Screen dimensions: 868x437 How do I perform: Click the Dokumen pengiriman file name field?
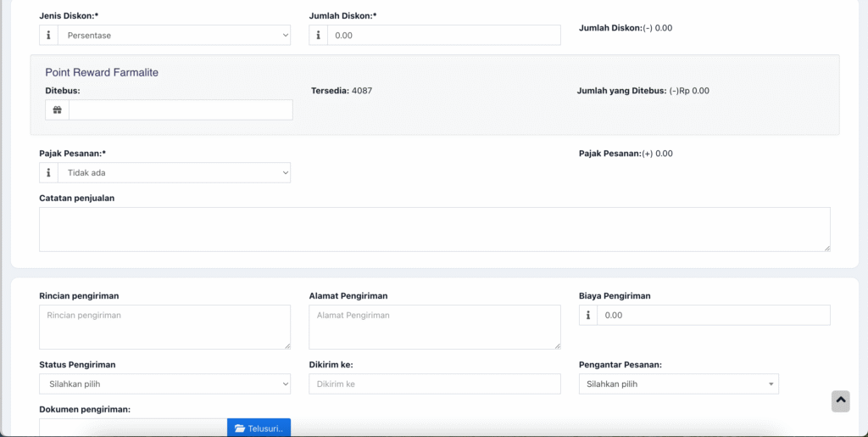click(133, 428)
